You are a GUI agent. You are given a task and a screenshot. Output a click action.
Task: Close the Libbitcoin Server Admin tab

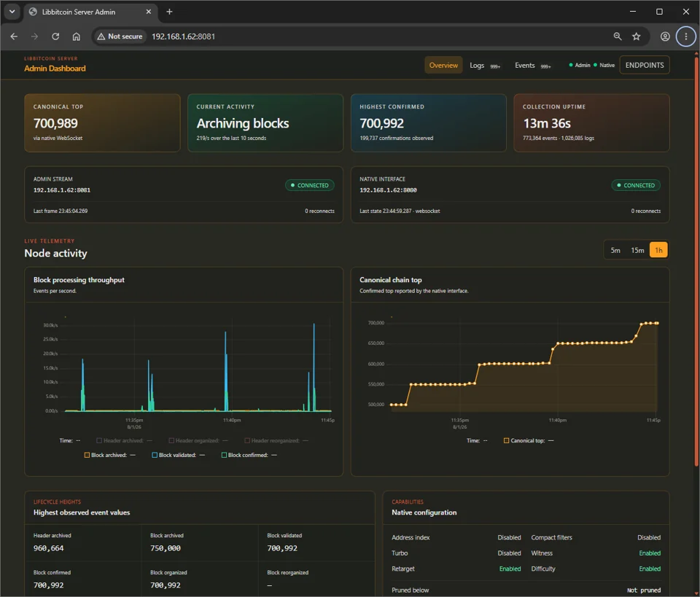coord(149,12)
